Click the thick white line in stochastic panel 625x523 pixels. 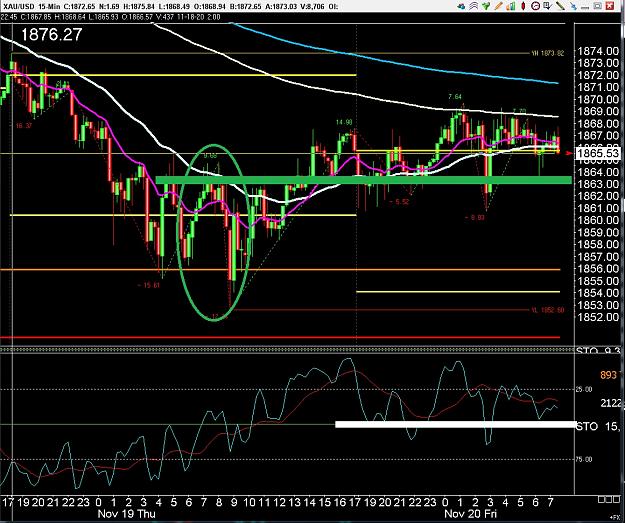[456, 425]
